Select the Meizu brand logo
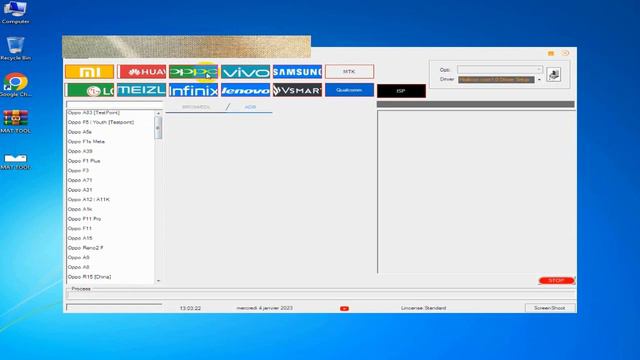Viewport: 640px width, 360px height. [x=142, y=90]
